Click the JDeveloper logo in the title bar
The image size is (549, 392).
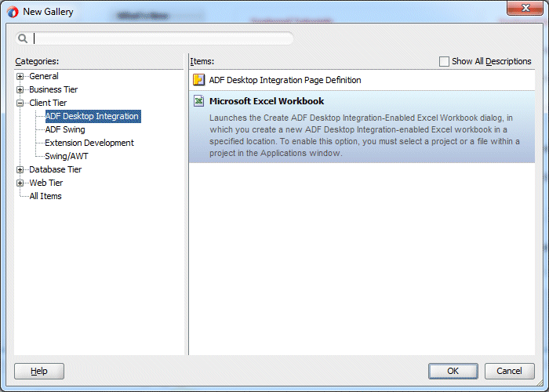click(13, 12)
